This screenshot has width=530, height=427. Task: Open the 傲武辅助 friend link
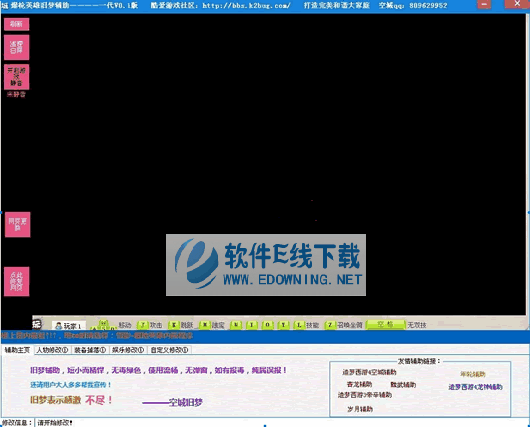coord(403,385)
